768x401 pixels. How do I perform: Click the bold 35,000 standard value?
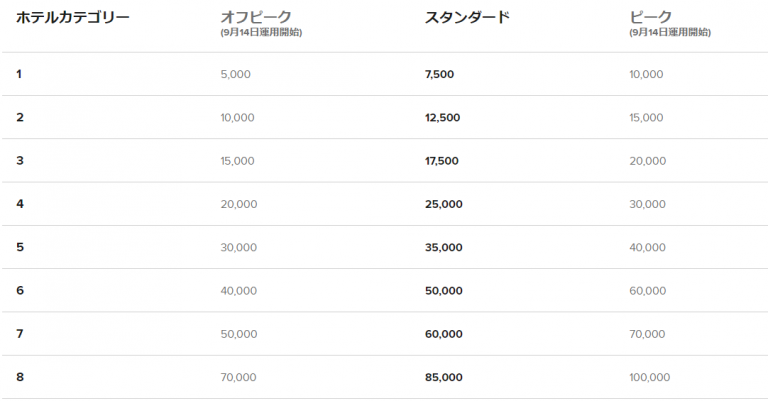(445, 247)
